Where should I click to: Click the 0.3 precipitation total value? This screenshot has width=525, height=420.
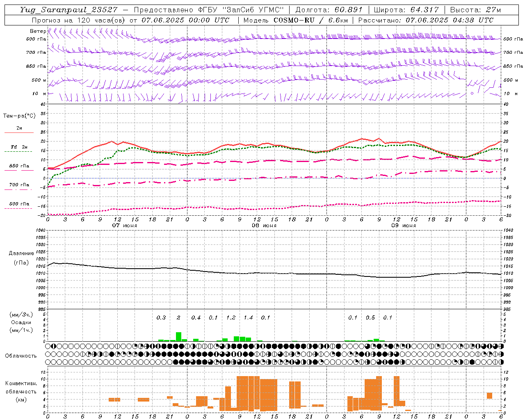161,317
